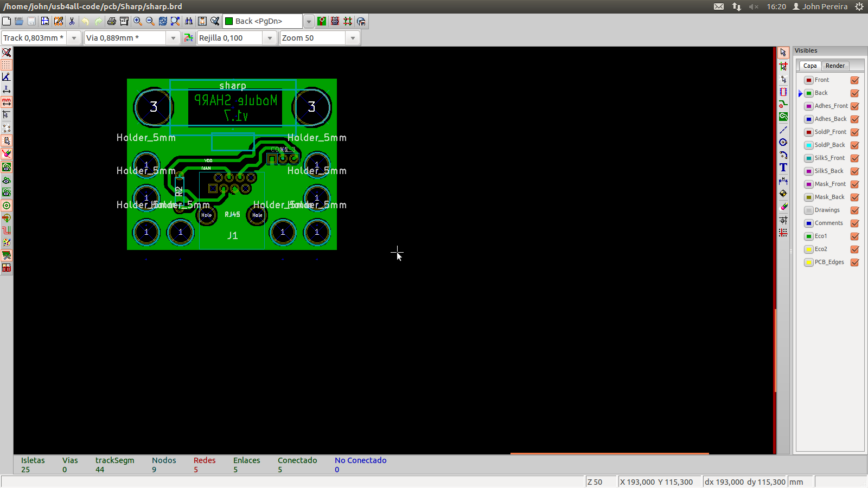Hide the SoldP_Back layer
Image resolution: width=868 pixels, height=488 pixels.
[854, 145]
